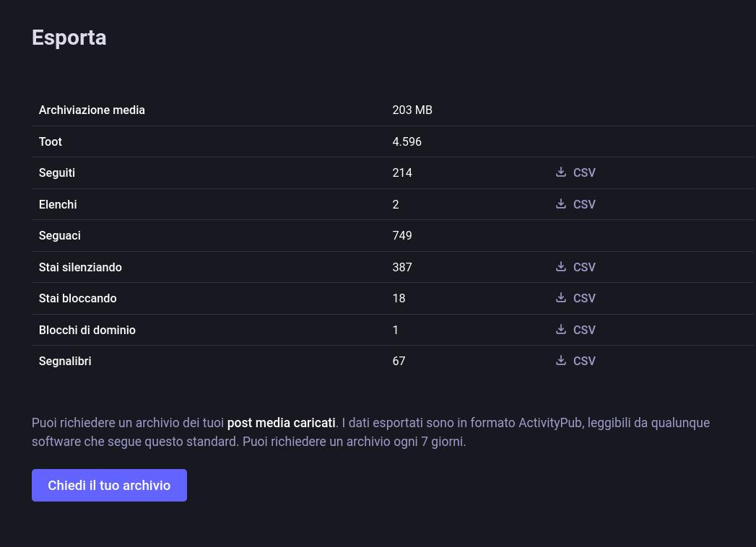Click the download icon in the Elenchi row

click(560, 204)
